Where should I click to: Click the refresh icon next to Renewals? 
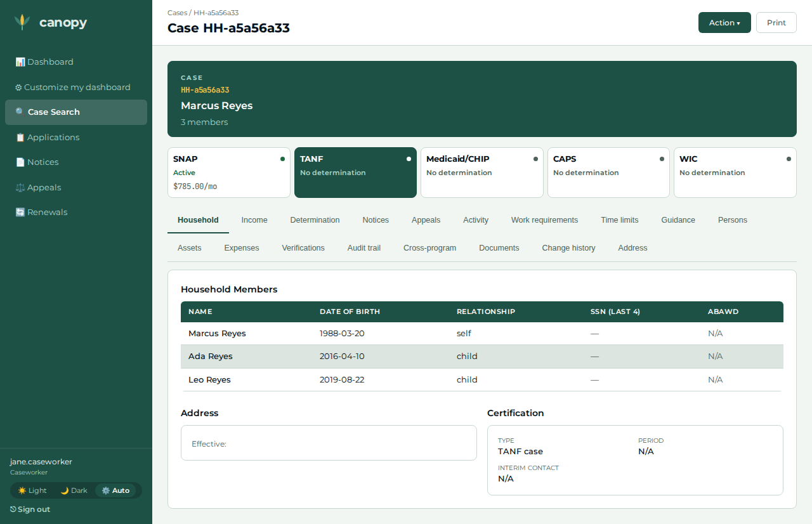pyautogui.click(x=20, y=213)
